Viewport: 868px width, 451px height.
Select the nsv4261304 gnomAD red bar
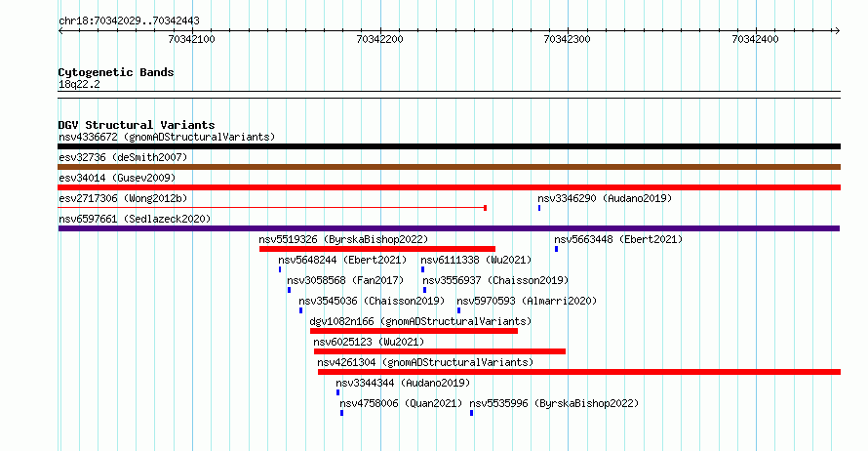pyautogui.click(x=579, y=372)
